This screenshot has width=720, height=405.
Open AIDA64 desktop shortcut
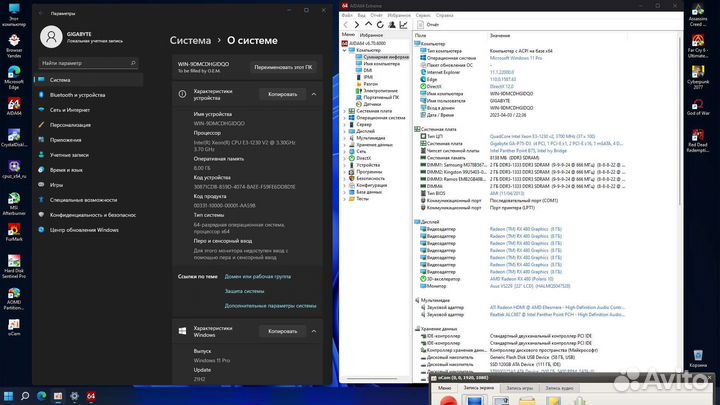point(14,107)
